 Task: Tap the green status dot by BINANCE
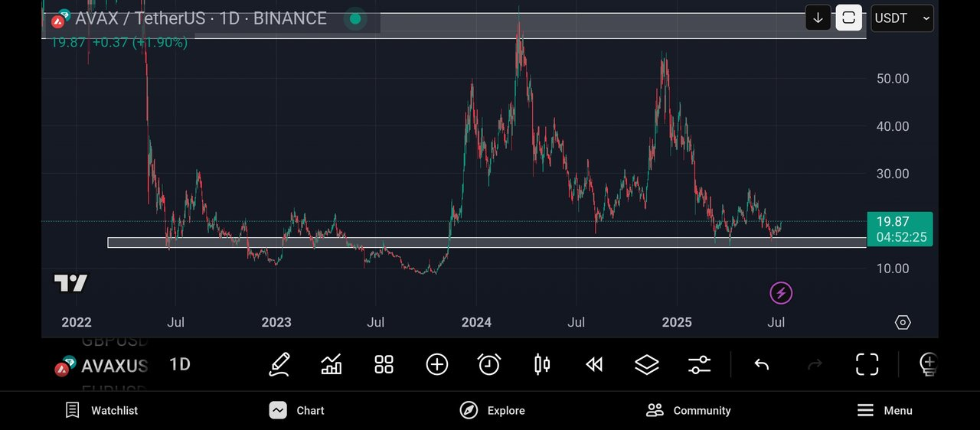point(354,18)
